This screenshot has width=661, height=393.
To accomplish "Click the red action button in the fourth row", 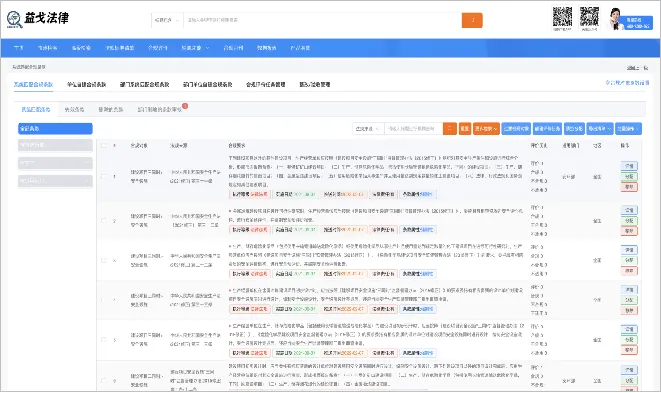I will click(x=629, y=310).
